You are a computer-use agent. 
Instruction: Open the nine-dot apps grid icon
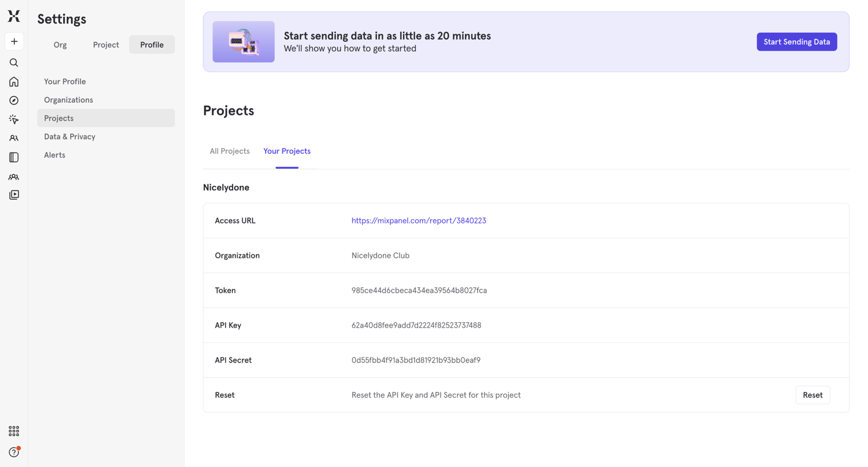[14, 431]
